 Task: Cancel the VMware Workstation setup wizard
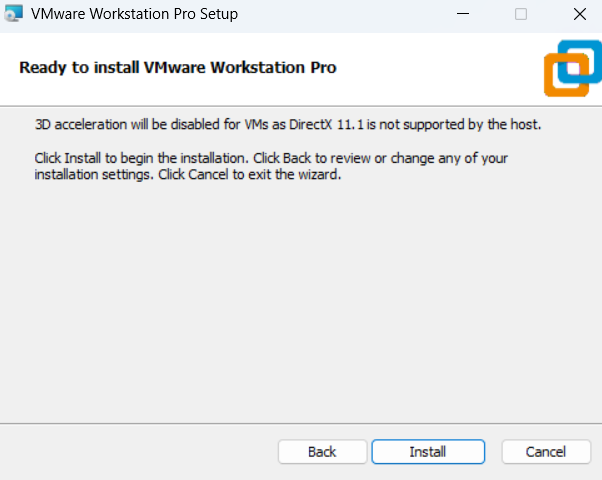[x=546, y=452]
